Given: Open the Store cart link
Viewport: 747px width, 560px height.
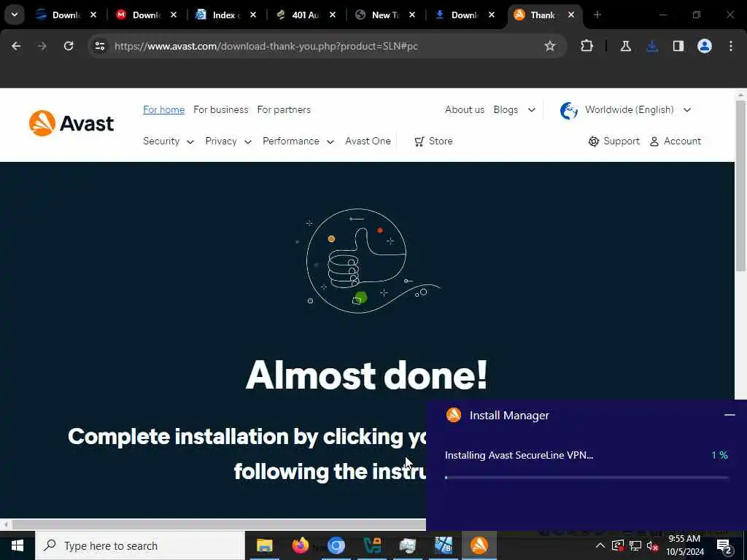Looking at the screenshot, I should click(433, 141).
